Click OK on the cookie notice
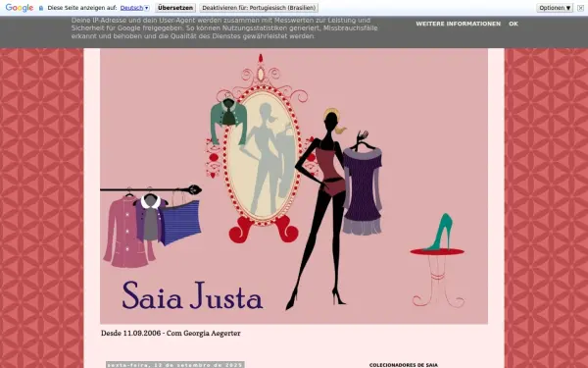Viewport: 588px width, 368px height. tap(514, 24)
